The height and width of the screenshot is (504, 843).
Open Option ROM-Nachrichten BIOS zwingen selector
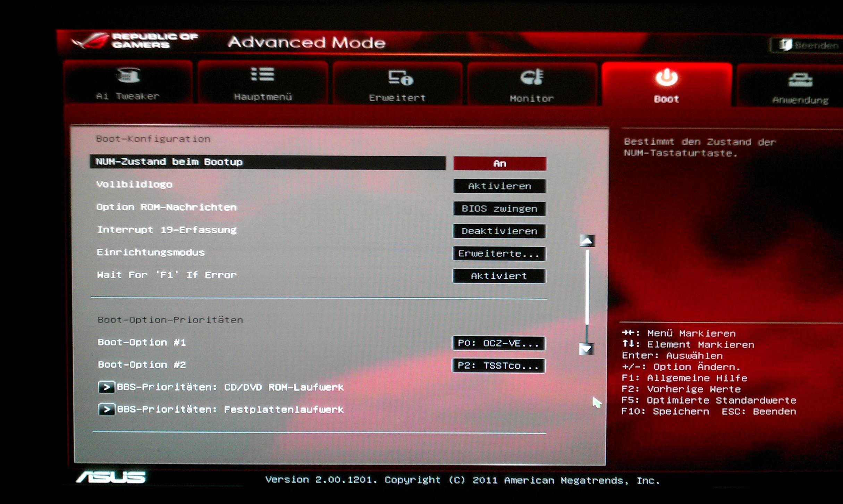point(499,209)
